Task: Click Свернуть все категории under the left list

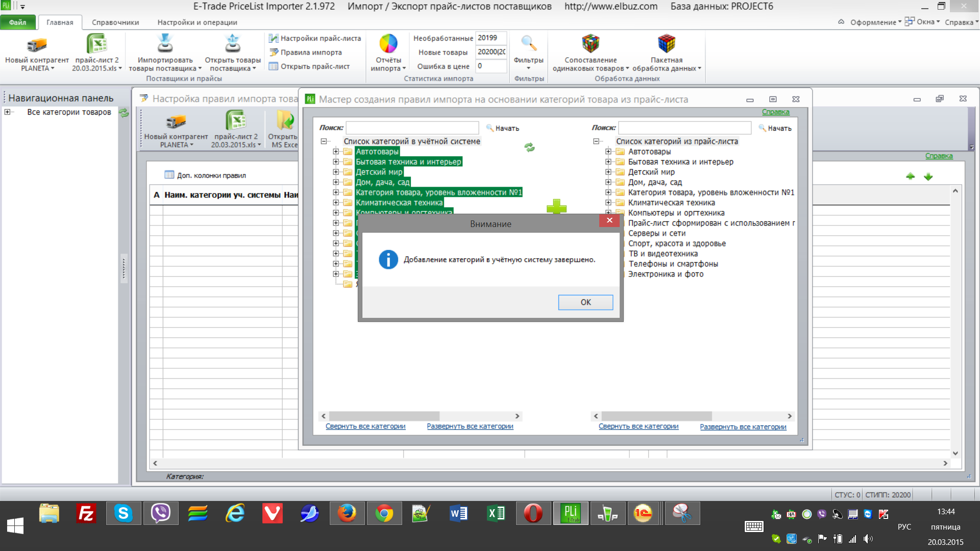Action: tap(365, 427)
